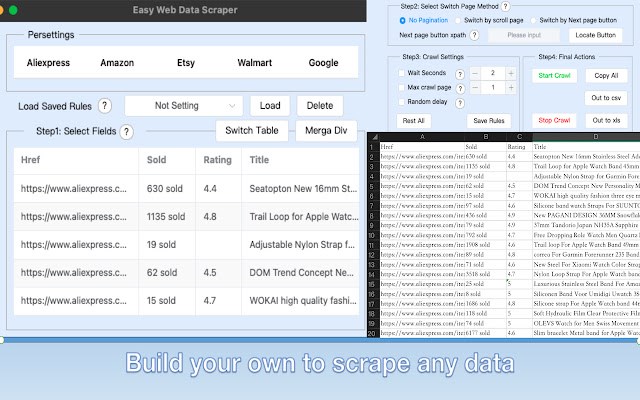
Task: Increase Wait Seconds with plus button
Action: [511, 73]
